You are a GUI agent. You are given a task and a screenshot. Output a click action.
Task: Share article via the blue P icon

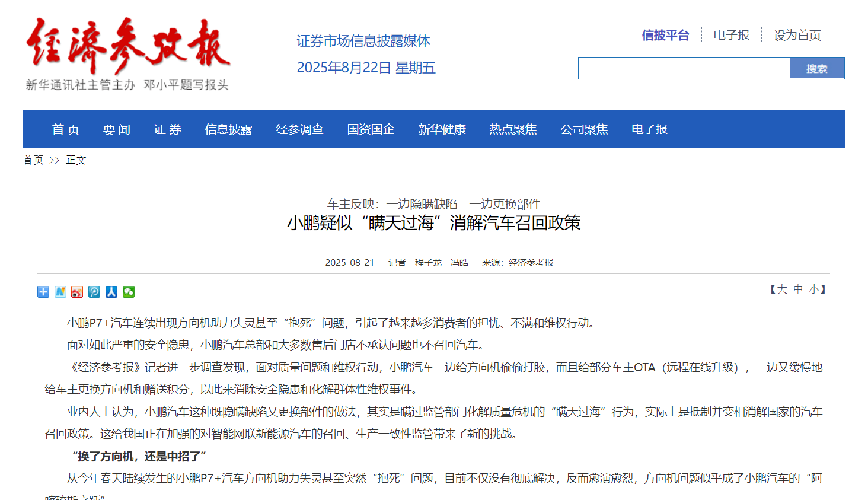coord(94,292)
